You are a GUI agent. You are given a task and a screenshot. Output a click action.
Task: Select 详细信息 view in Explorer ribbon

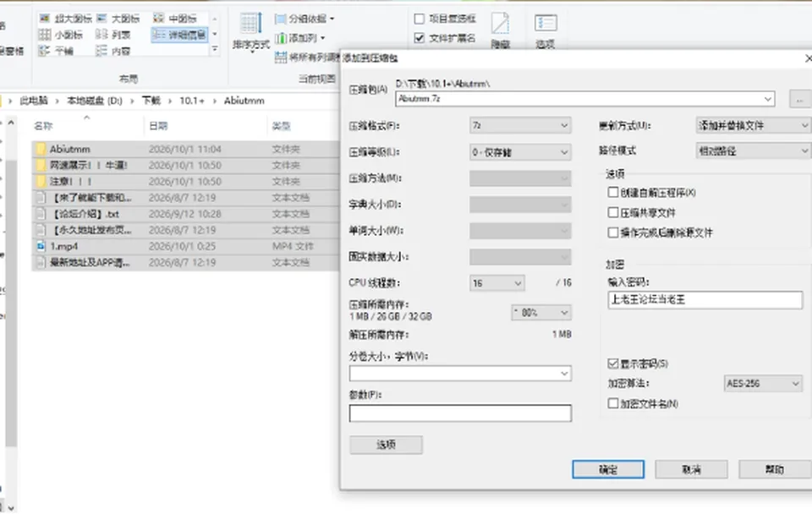point(179,35)
